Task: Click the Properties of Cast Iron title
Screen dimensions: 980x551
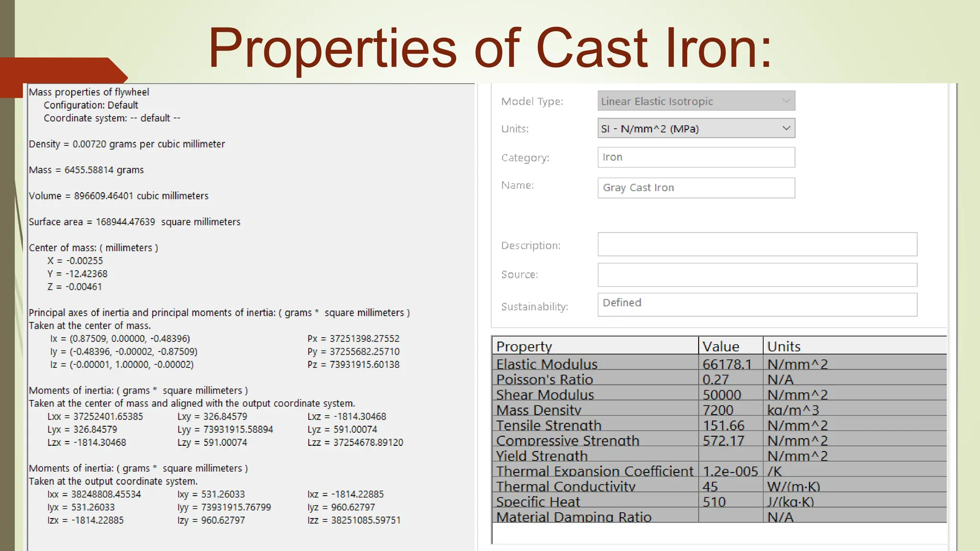Action: click(x=490, y=48)
